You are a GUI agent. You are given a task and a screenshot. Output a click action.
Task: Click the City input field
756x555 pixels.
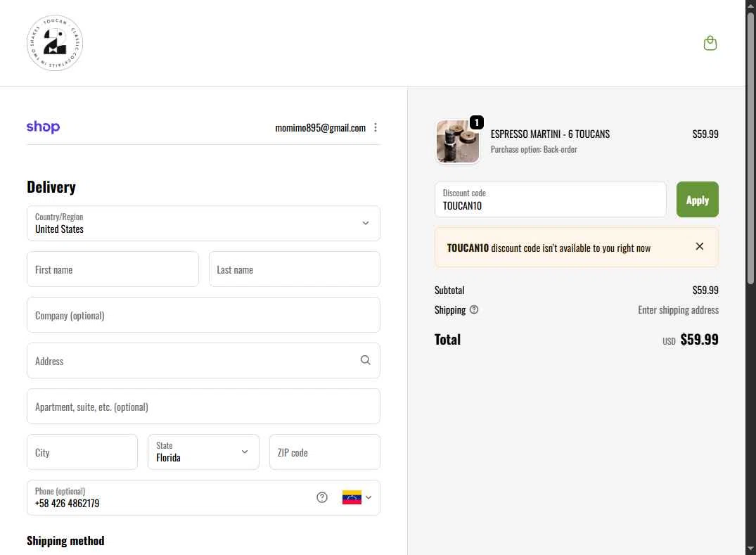82,452
